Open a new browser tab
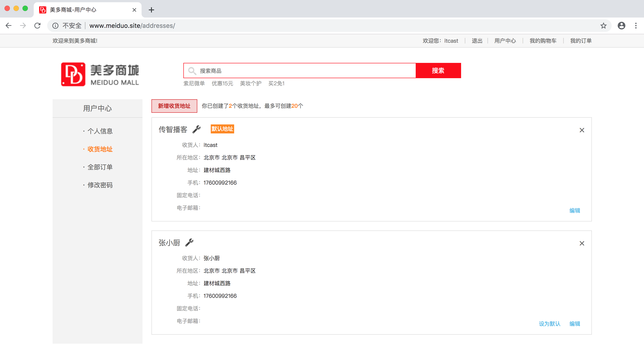Image resolution: width=644 pixels, height=345 pixels. (151, 10)
